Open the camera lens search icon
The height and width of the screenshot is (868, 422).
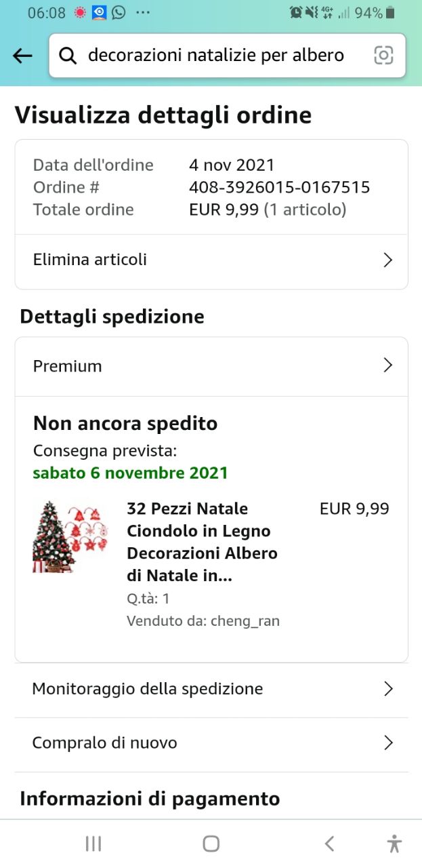point(383,56)
